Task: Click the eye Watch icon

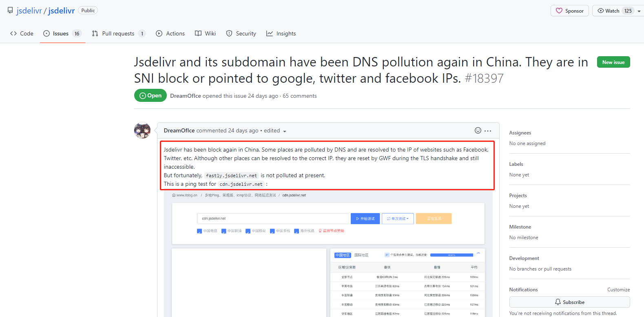Action: (601, 11)
